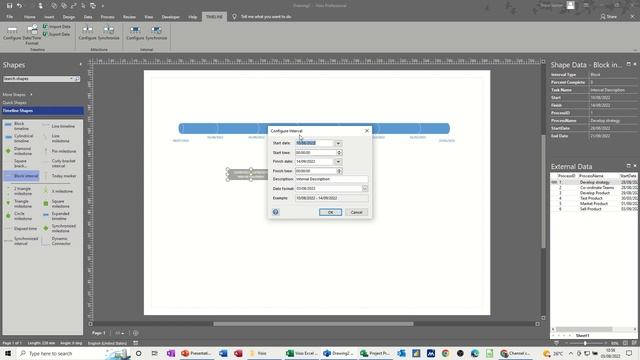Select the 2 triangle milestone shape
The height and width of the screenshot is (360, 640).
click(19, 191)
